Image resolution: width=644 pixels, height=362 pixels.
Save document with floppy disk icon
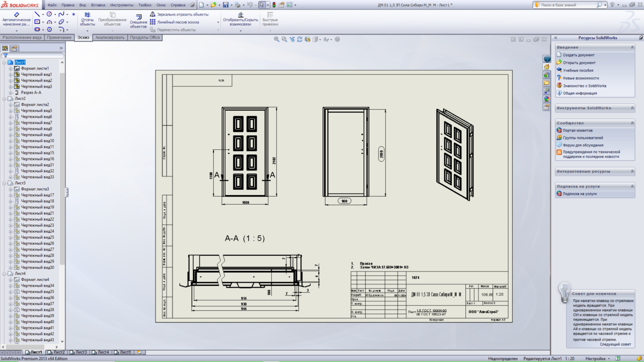pyautogui.click(x=225, y=5)
